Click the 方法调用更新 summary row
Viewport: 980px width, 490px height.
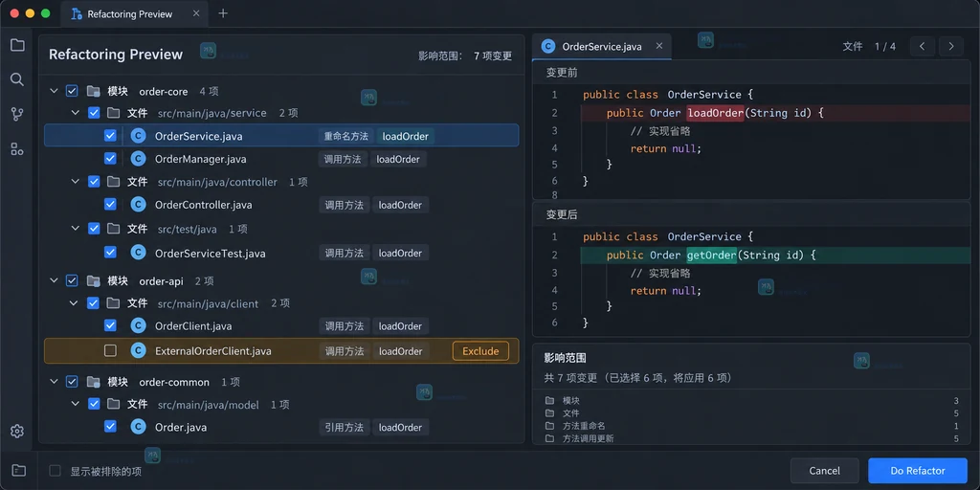click(751, 438)
